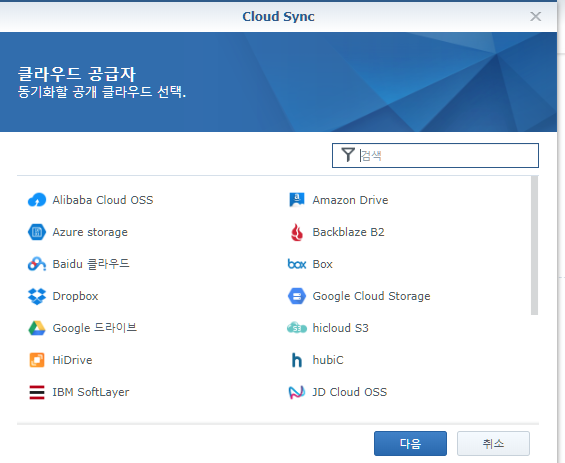Screen dimensions: 565x463
Task: Select the 'hicloud S3' label
Action: click(341, 328)
